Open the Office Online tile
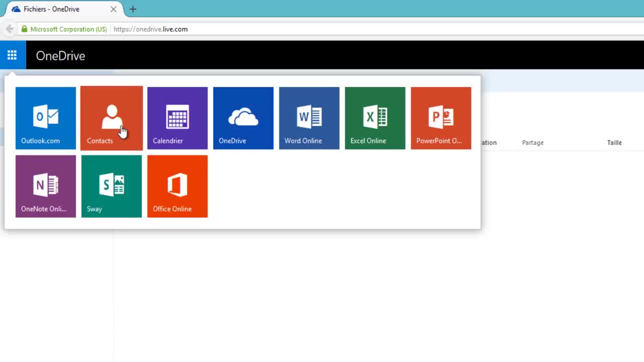 coord(177,186)
